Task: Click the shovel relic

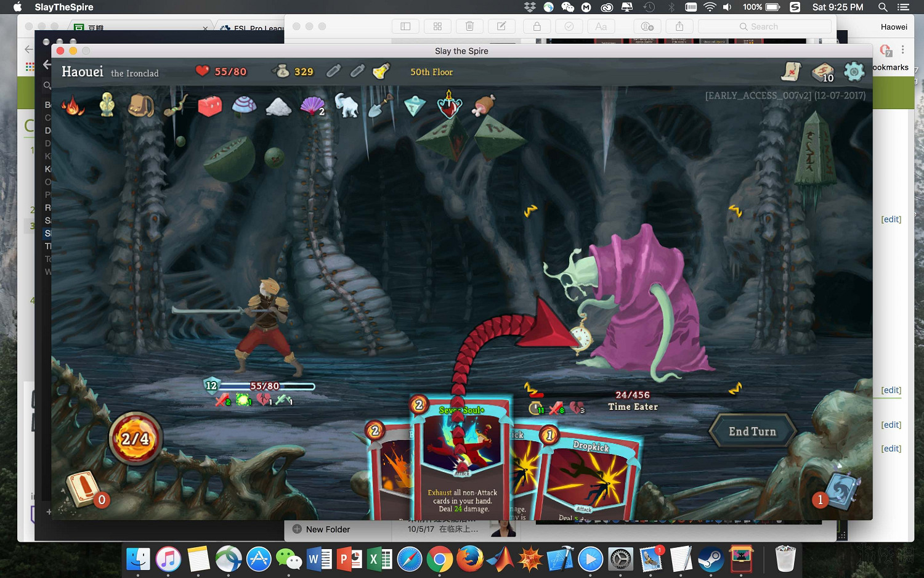Action: point(380,105)
